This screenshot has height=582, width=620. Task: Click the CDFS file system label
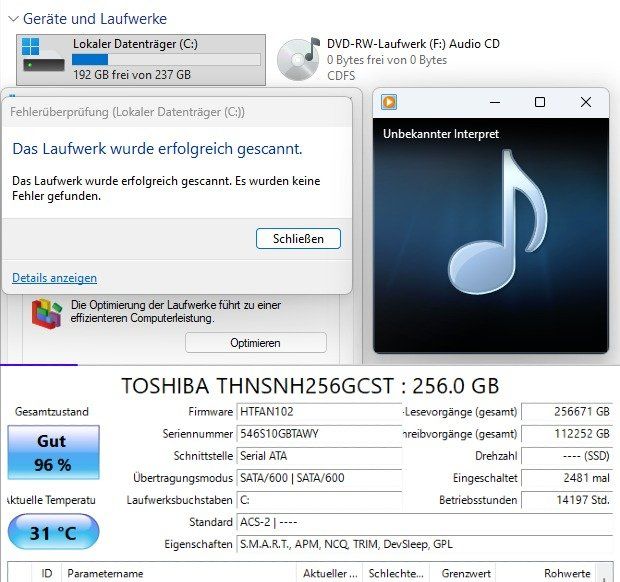click(x=341, y=76)
